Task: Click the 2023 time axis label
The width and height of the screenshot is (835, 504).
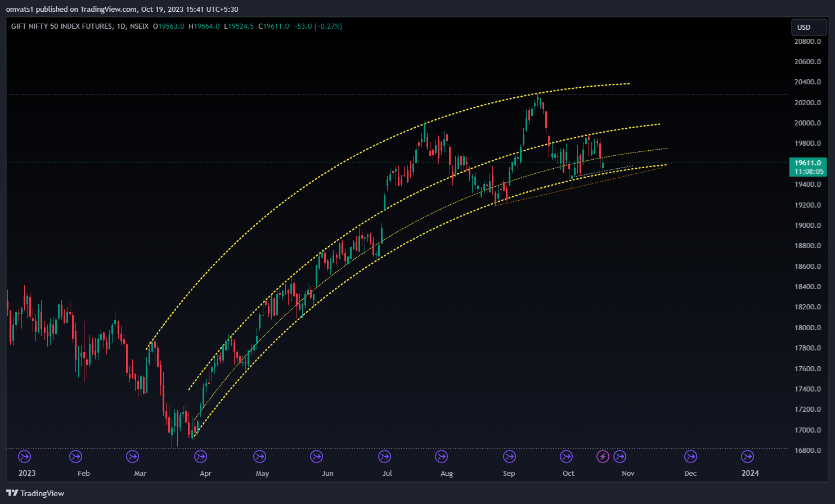Action: (27, 473)
